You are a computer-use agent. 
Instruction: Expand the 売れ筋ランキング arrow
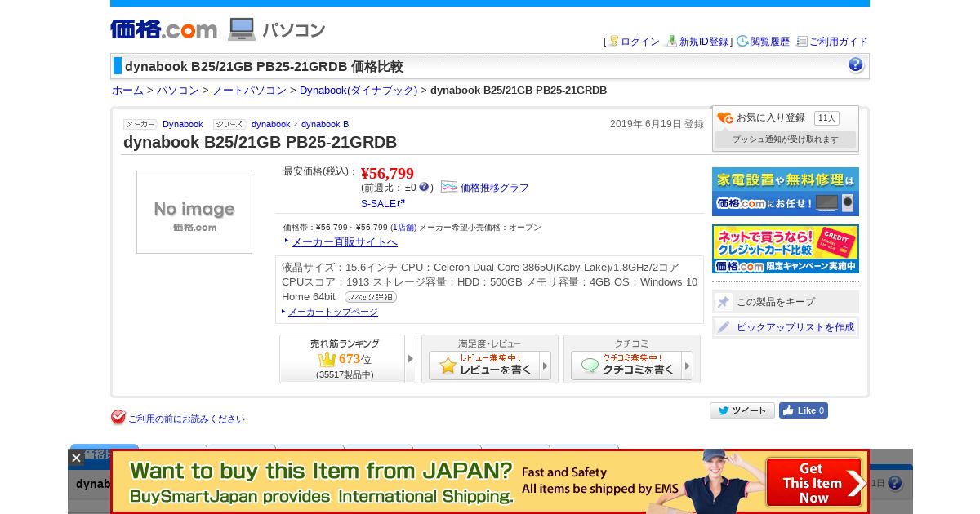pos(411,359)
